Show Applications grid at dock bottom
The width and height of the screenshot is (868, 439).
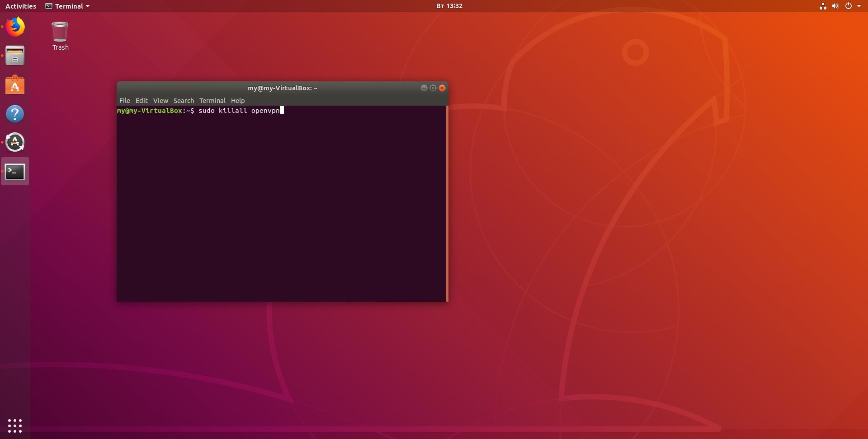[15, 425]
